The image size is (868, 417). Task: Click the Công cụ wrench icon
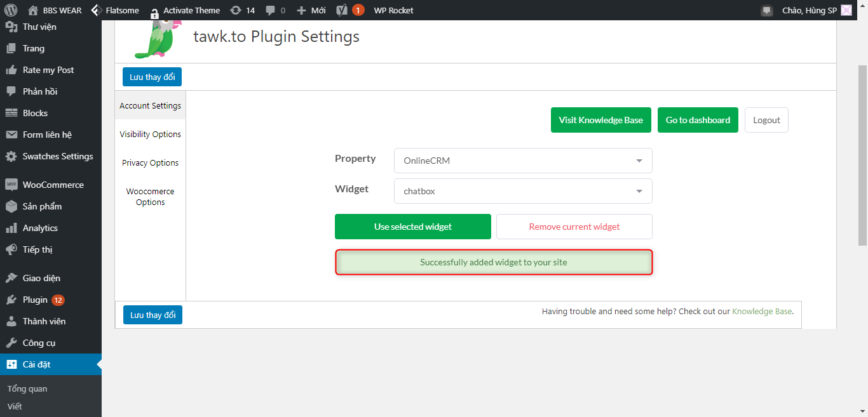[x=11, y=343]
